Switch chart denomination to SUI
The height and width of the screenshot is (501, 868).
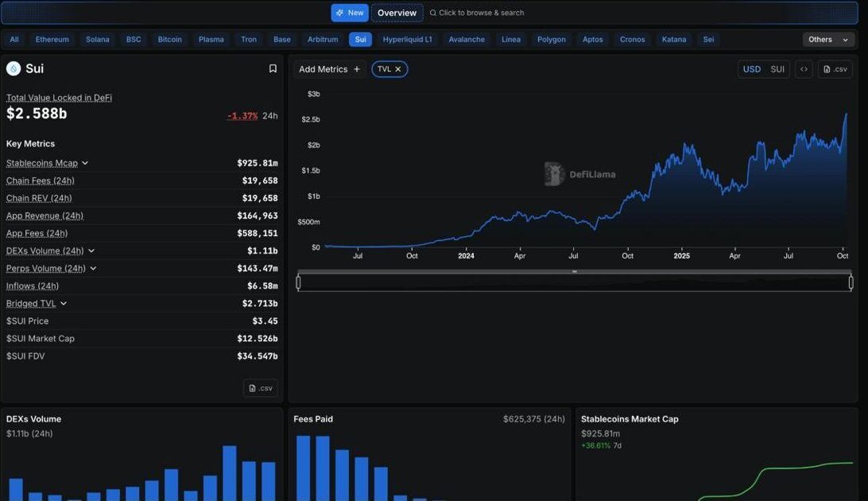pos(777,69)
